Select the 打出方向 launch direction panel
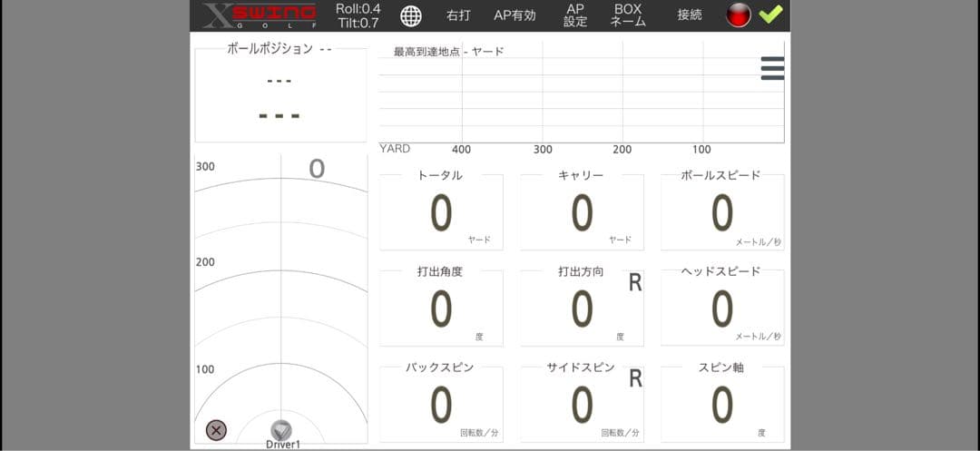 [582, 306]
